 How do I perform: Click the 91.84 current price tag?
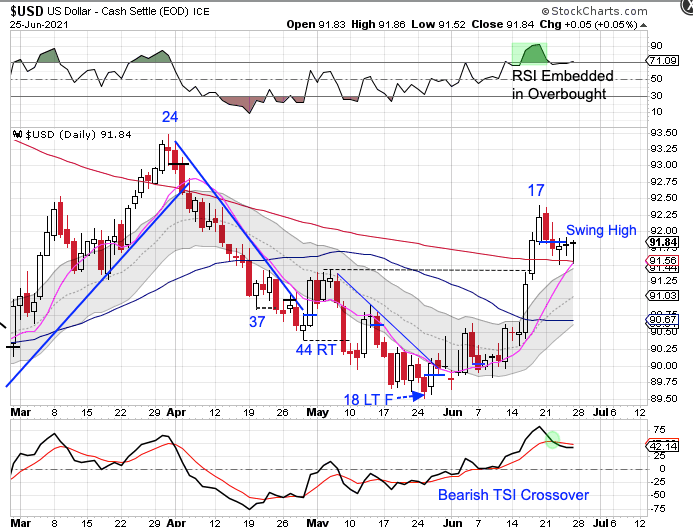tap(663, 242)
